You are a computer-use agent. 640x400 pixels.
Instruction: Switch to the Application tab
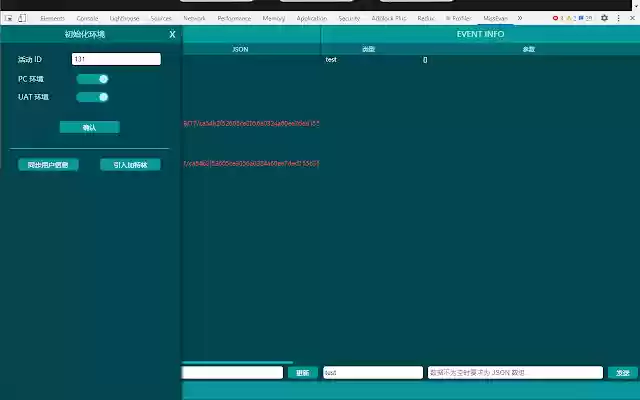(312, 18)
